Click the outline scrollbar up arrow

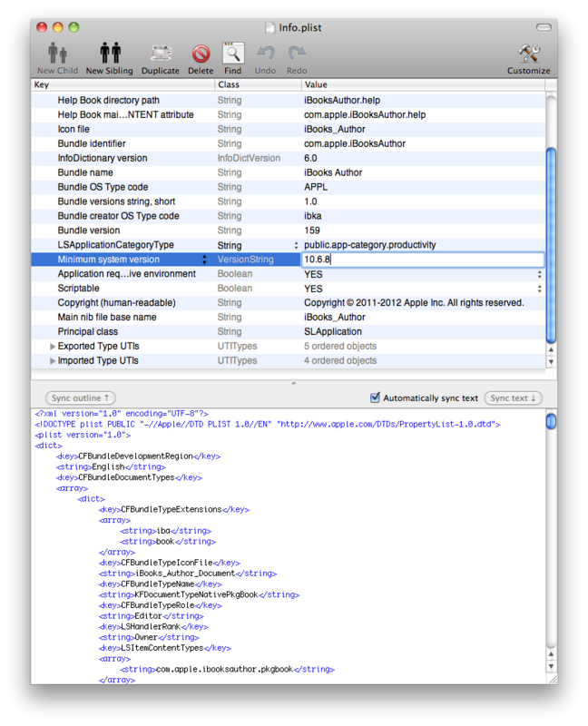[x=551, y=349]
